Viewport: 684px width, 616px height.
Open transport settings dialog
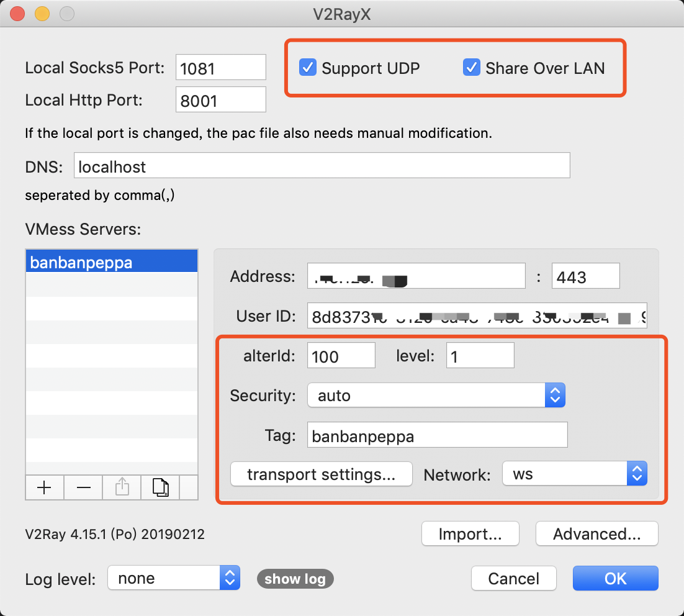pyautogui.click(x=321, y=474)
